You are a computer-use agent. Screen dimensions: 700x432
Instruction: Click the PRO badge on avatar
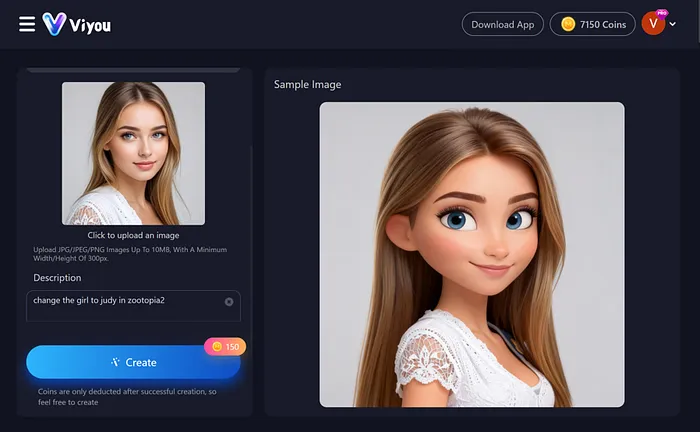[662, 13]
